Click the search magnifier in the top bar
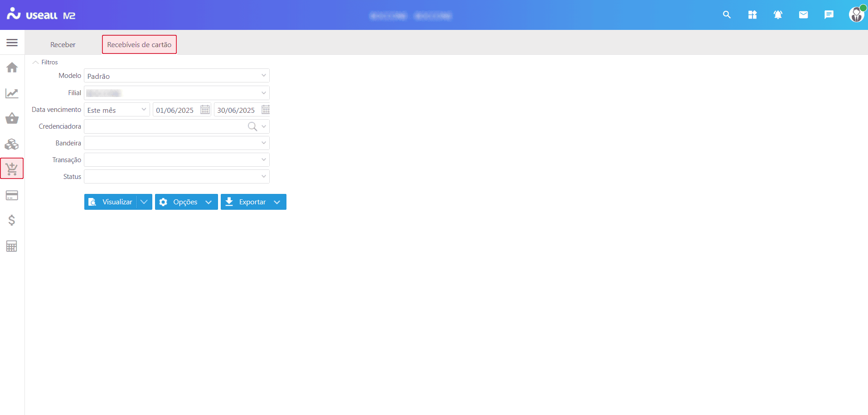 (727, 15)
